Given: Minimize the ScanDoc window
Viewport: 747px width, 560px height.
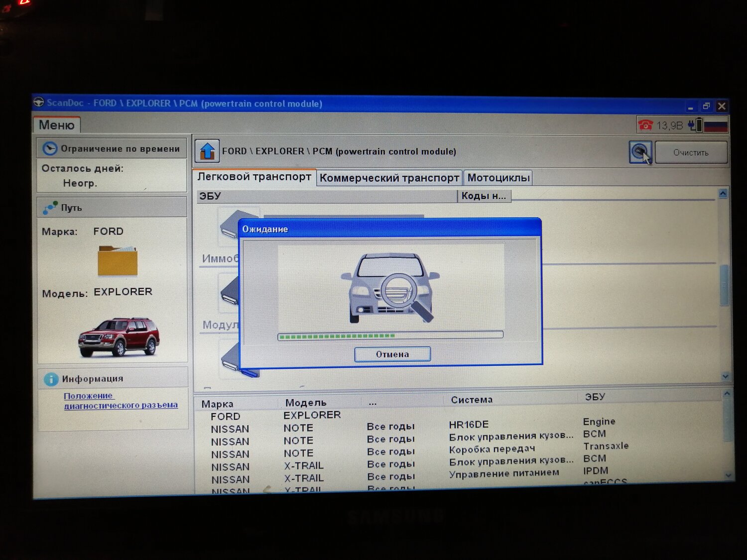Looking at the screenshot, I should point(690,107).
